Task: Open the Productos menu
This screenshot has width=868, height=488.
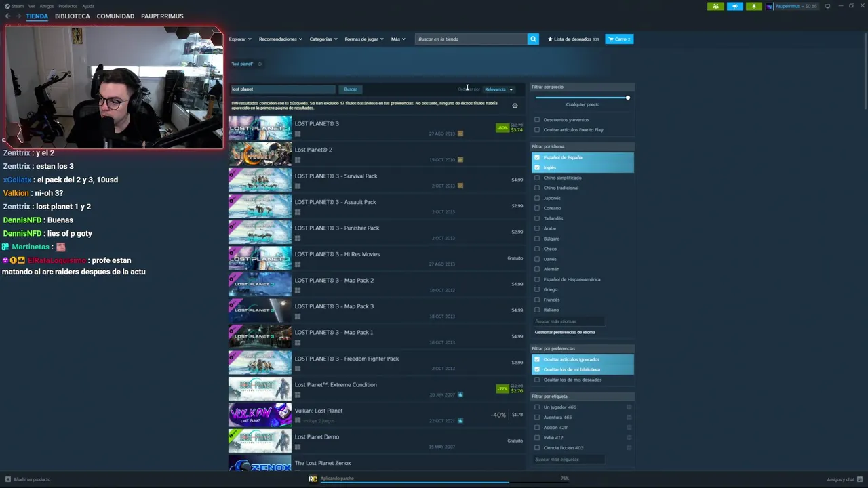Action: tap(68, 6)
